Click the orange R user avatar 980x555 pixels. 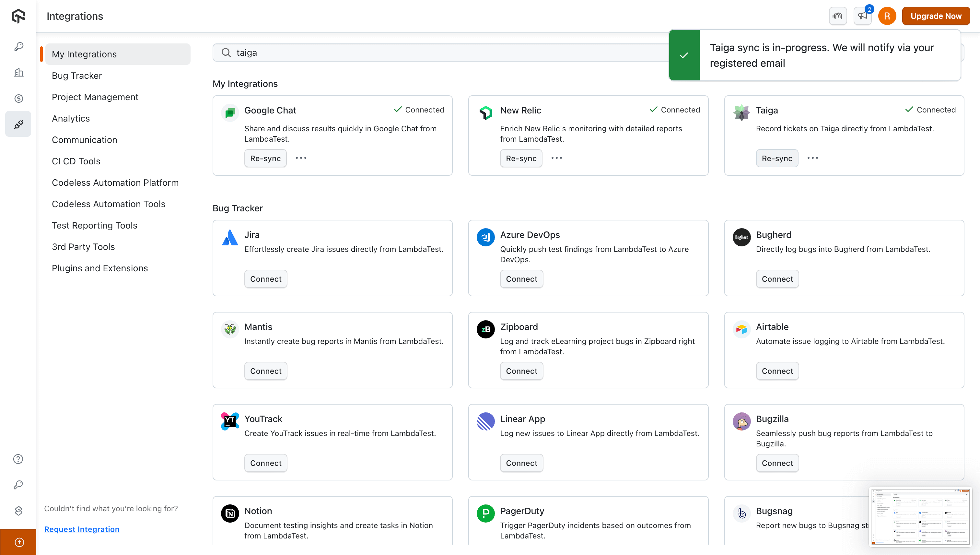(x=887, y=16)
